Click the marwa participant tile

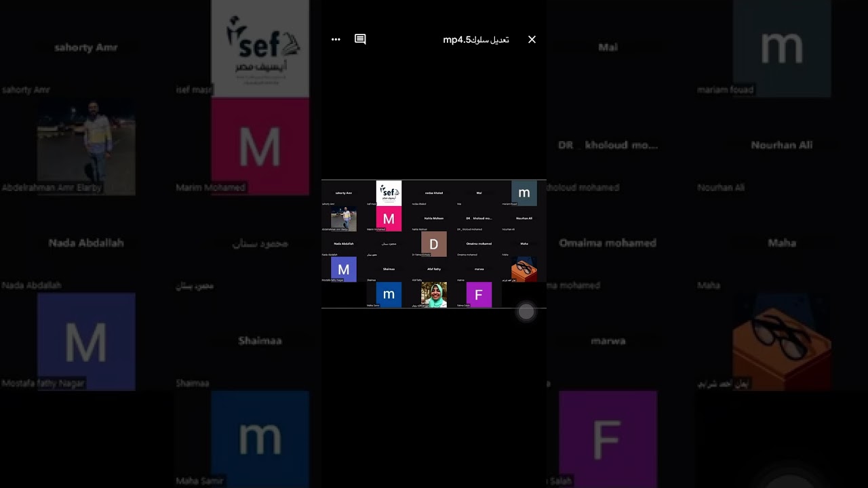tap(479, 270)
